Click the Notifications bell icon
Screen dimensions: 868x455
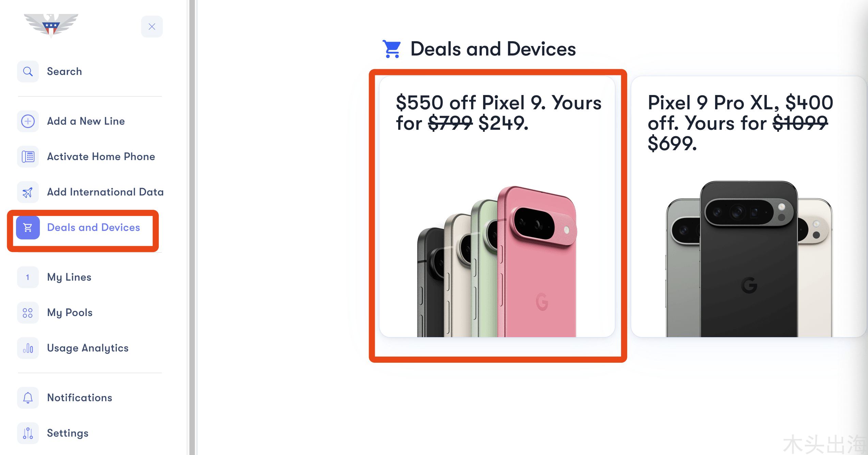28,398
